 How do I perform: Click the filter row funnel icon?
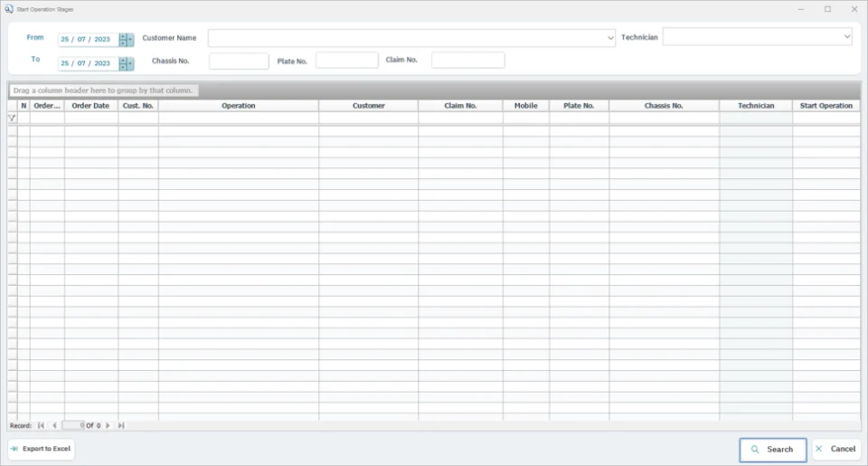coord(12,118)
